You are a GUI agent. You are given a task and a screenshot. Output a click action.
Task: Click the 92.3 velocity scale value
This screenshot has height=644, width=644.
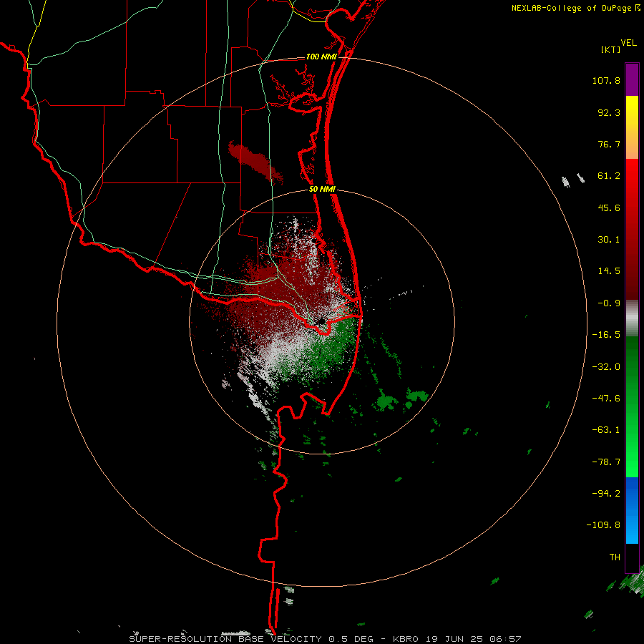(x=609, y=112)
